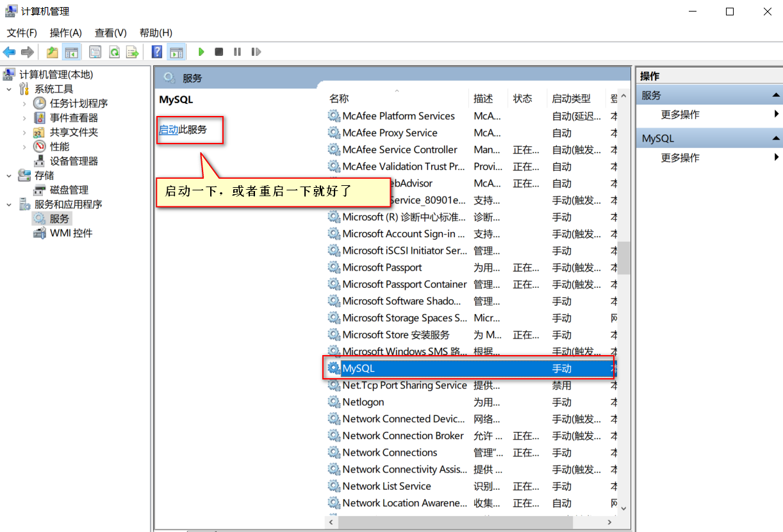Click gear icon of Microsoft Passport service
Image resolution: width=783 pixels, height=532 pixels.
point(334,267)
